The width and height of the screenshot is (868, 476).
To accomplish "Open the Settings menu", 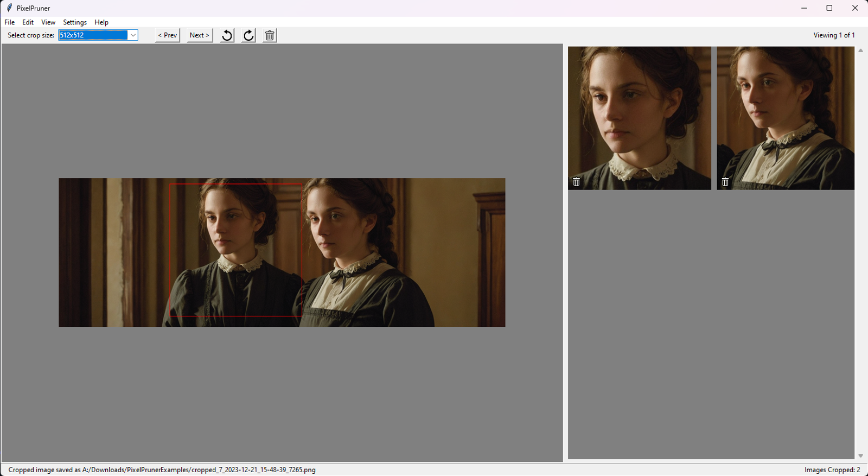I will pos(75,22).
